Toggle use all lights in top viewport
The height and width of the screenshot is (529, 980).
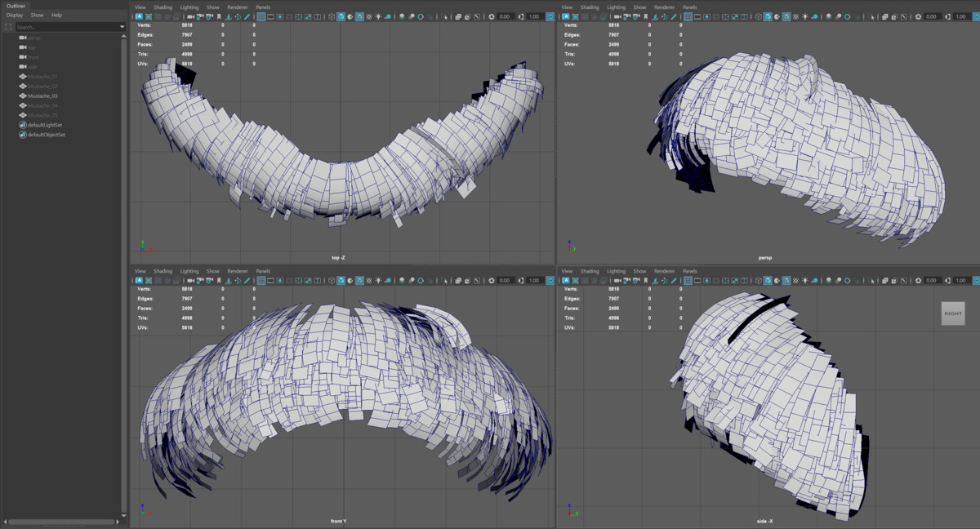click(377, 16)
